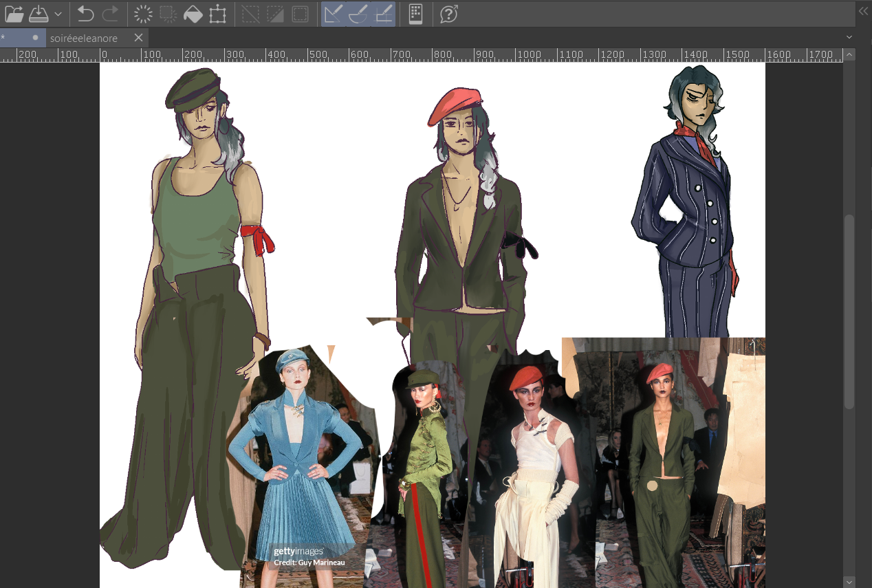Click the Invert selected area icon

click(275, 14)
